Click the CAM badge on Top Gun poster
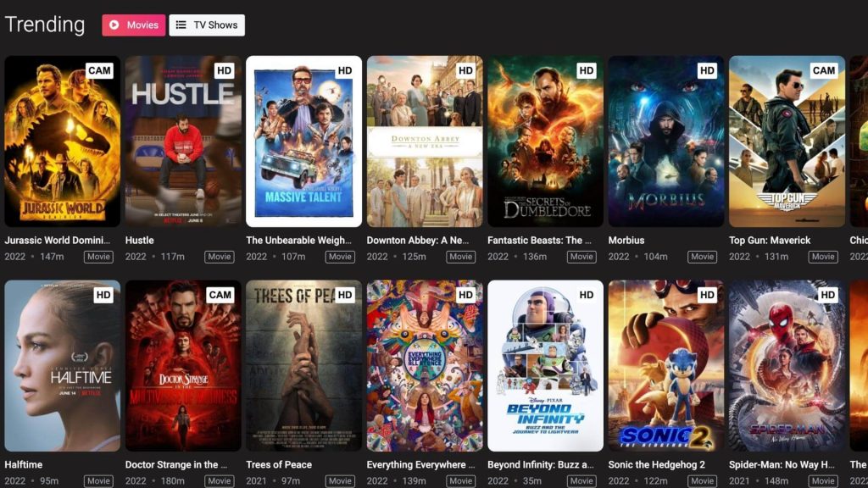This screenshot has width=868, height=488. tap(824, 70)
